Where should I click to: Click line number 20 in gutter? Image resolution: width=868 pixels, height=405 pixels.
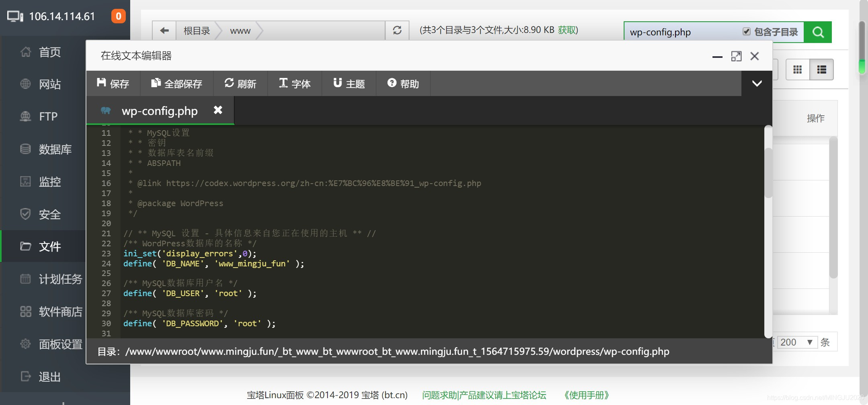pyautogui.click(x=106, y=223)
